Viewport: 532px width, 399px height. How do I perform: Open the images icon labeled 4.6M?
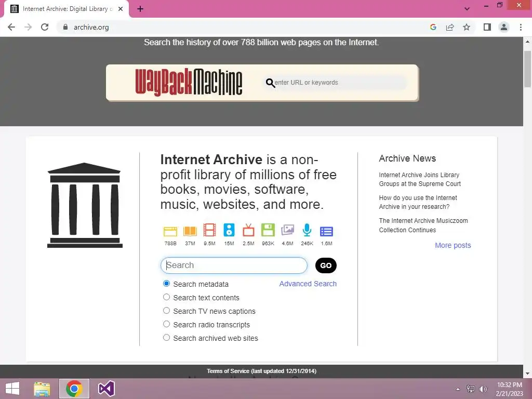[287, 230]
